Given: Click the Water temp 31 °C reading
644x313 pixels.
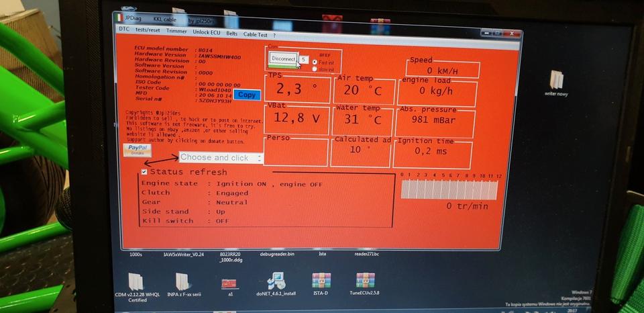Looking at the screenshot, I should tap(362, 120).
